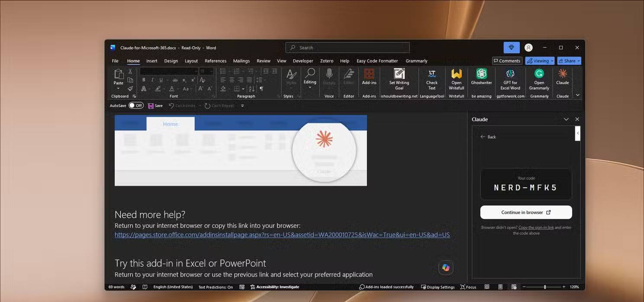Open the pages.store.office.com add-in link

click(x=282, y=235)
